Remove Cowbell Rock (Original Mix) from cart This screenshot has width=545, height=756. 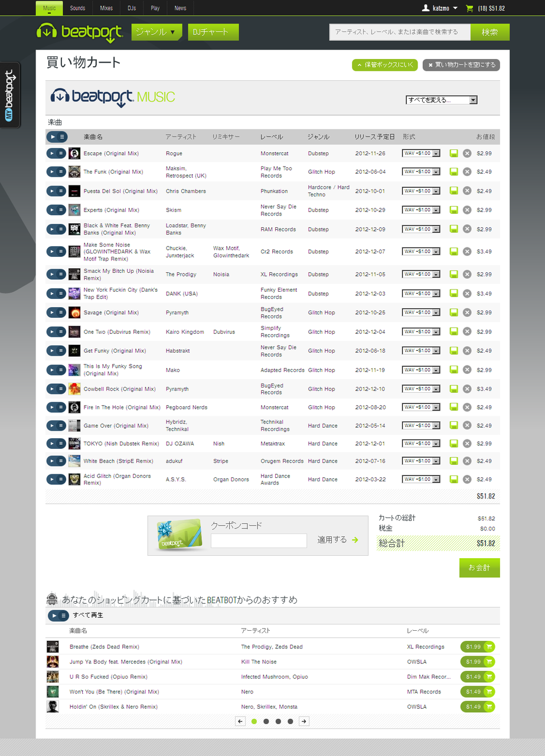pos(467,389)
